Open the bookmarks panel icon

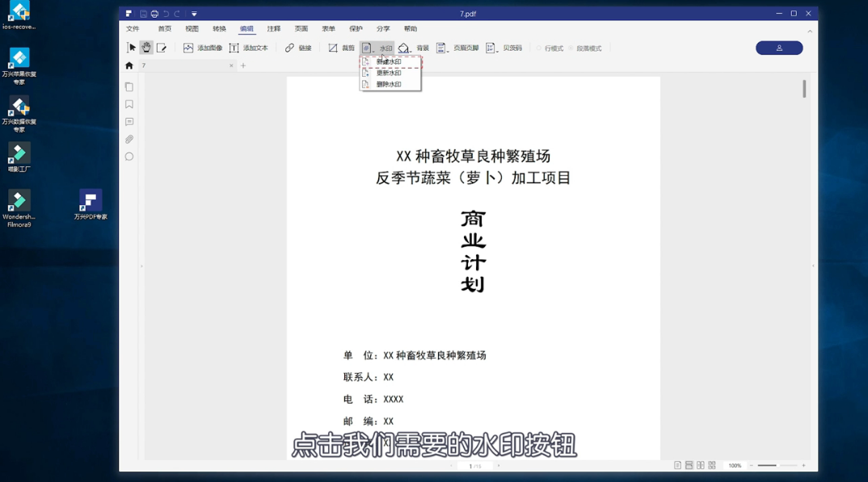129,103
